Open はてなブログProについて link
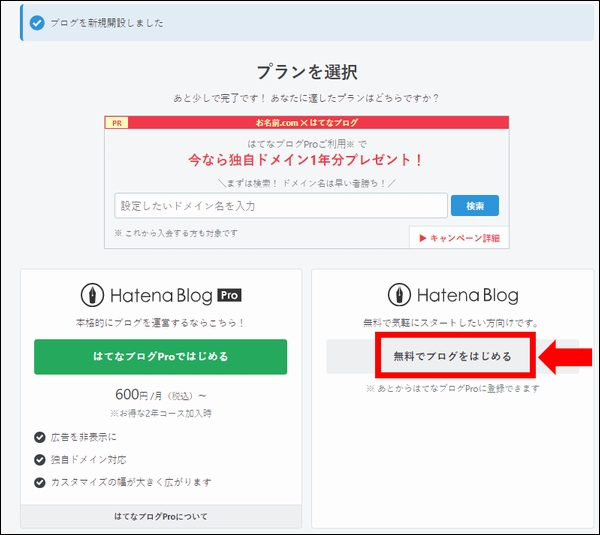Image resolution: width=600 pixels, height=535 pixels. (161, 517)
